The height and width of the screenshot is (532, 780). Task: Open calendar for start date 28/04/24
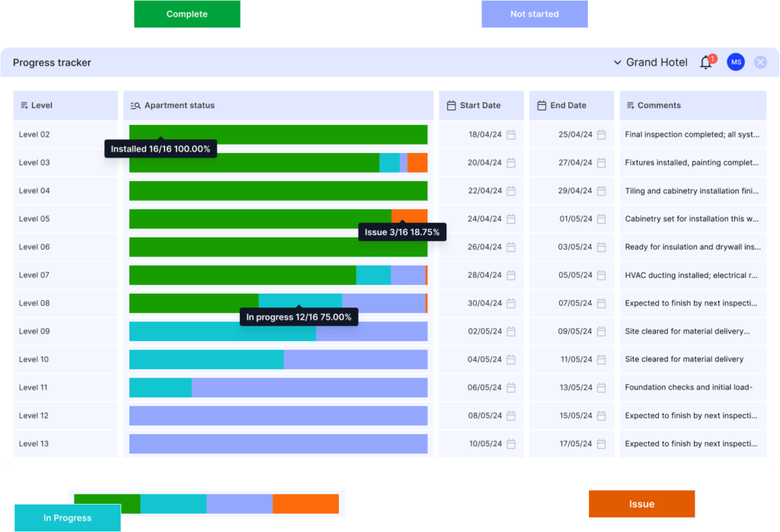click(x=511, y=275)
